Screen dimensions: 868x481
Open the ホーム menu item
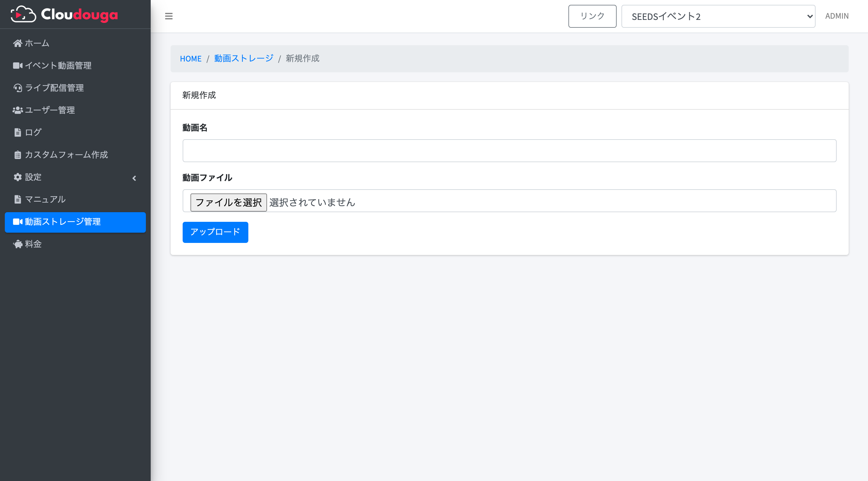[x=75, y=43]
